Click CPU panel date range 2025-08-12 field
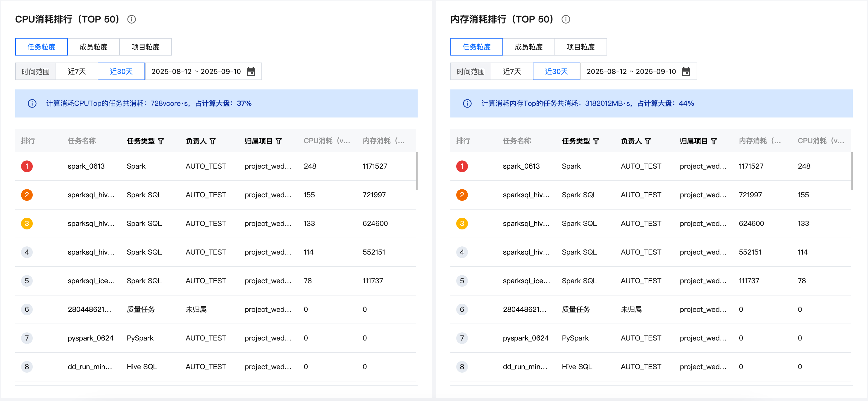 point(171,72)
